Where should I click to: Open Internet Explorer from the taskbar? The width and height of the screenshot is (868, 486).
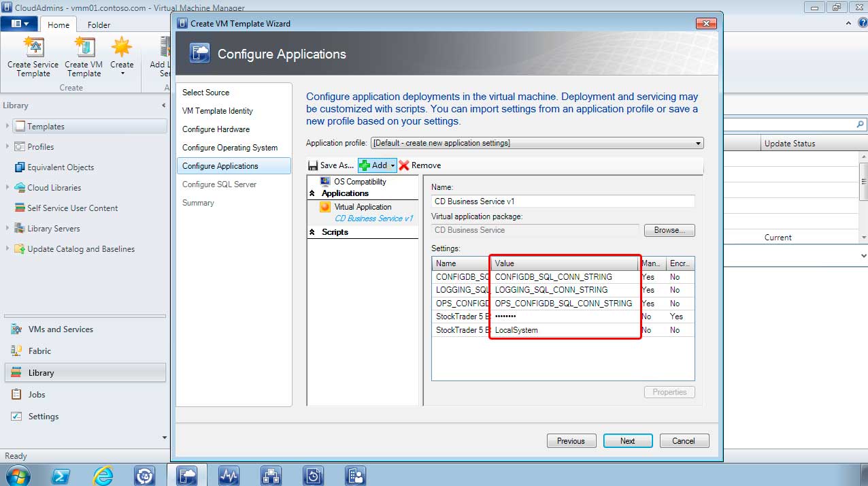(103, 475)
